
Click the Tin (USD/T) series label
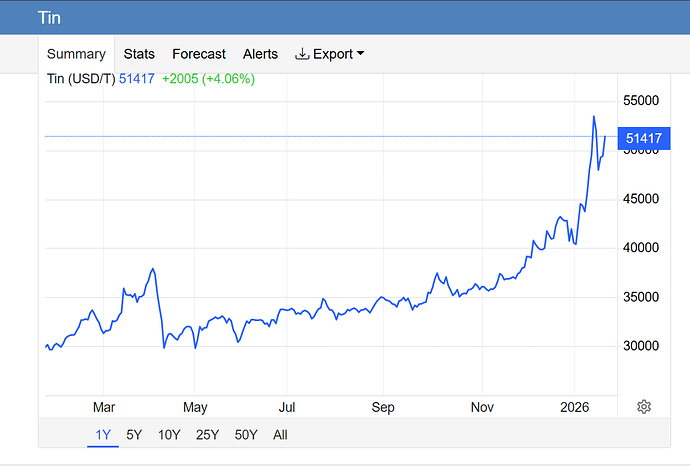(81, 79)
